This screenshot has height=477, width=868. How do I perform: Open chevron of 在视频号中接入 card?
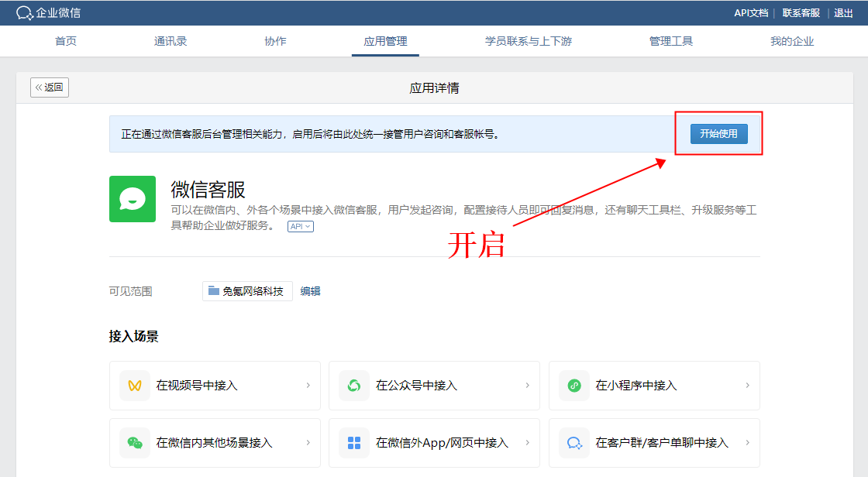pyautogui.click(x=308, y=386)
